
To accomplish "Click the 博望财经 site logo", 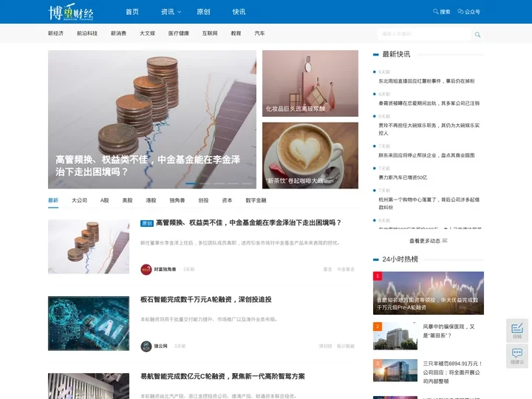I will click(x=71, y=12).
